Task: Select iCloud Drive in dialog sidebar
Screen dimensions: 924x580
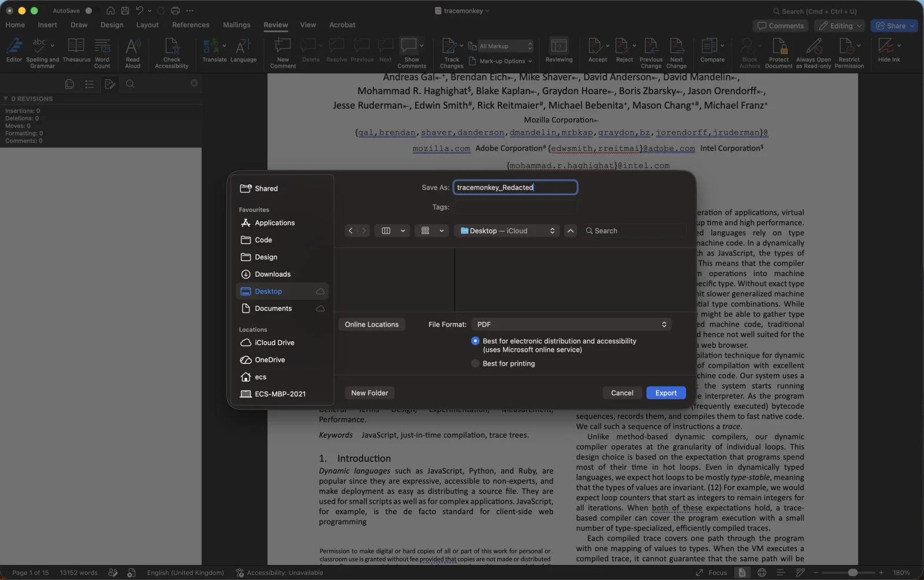Action: (282, 343)
